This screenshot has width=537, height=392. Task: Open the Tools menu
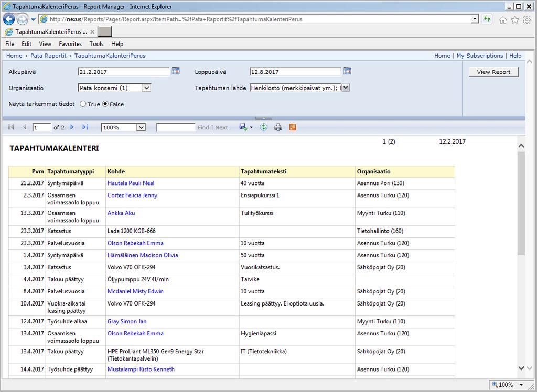coord(96,44)
